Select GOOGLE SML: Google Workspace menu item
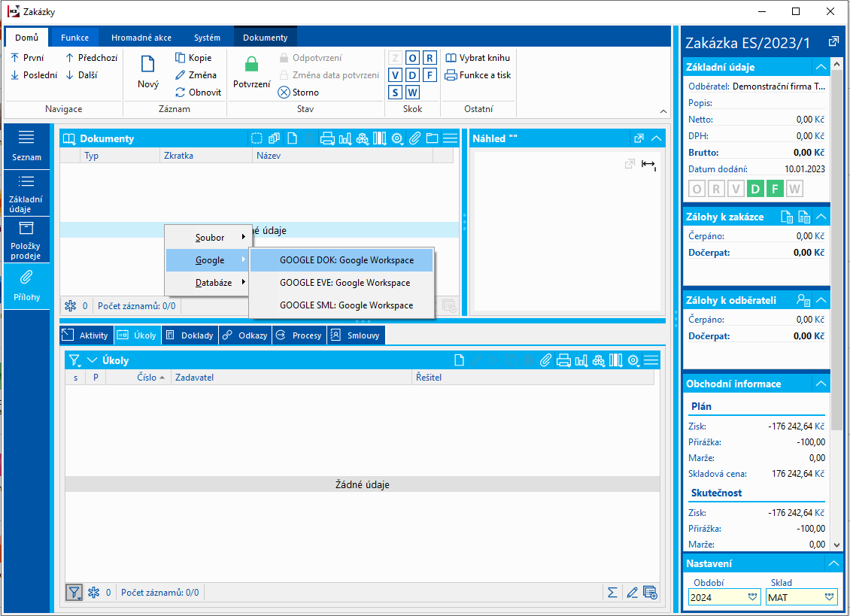 [342, 305]
